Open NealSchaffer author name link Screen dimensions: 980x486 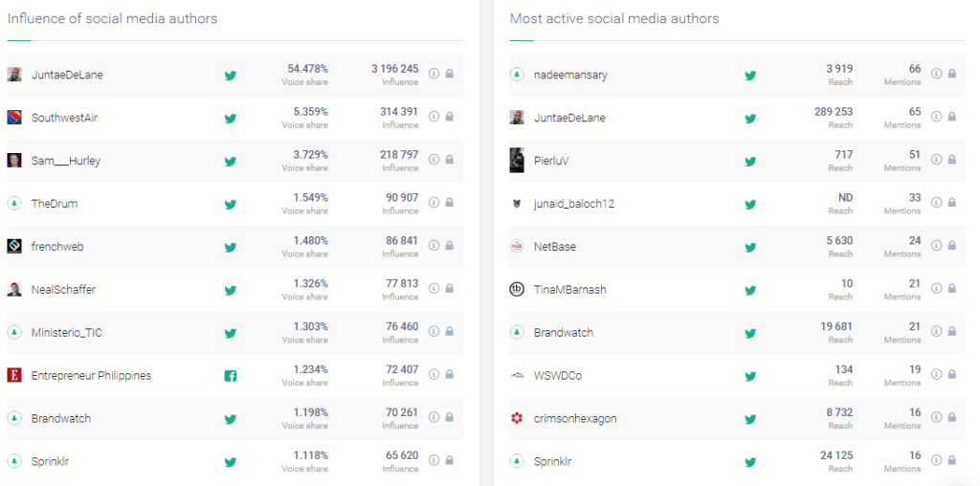point(63,290)
